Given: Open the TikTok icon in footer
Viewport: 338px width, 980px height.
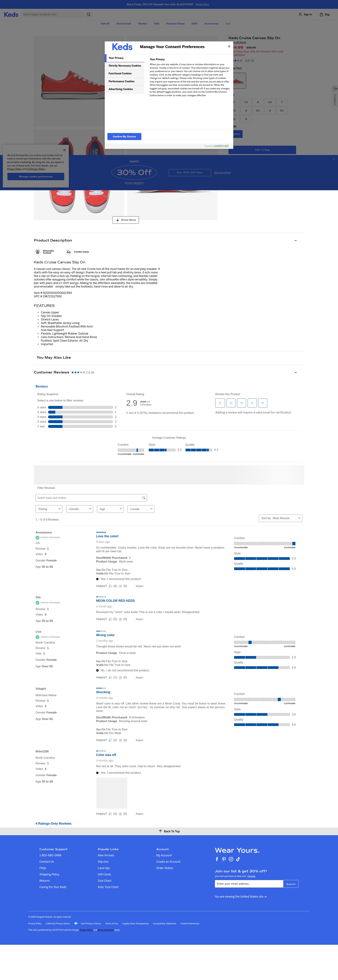Looking at the screenshot, I should tap(238, 859).
